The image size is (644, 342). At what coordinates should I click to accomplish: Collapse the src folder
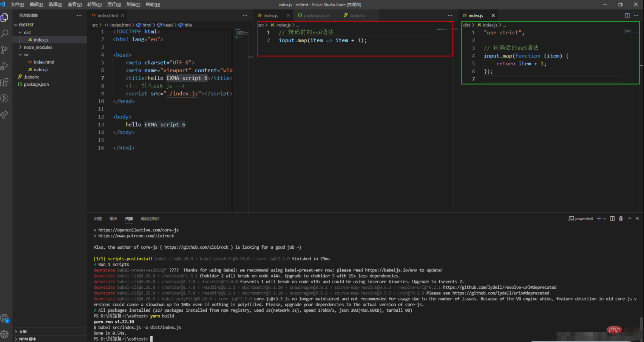click(26, 55)
